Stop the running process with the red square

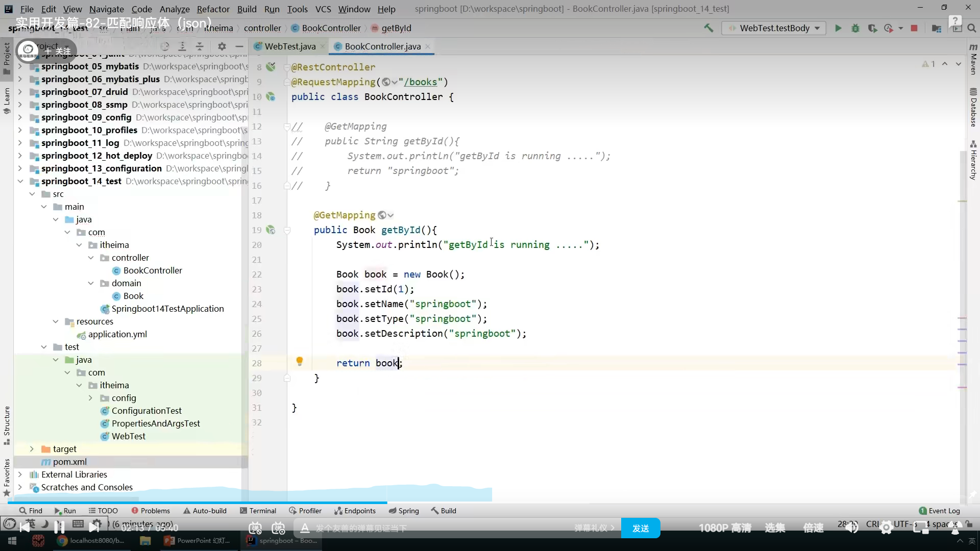pos(914,28)
